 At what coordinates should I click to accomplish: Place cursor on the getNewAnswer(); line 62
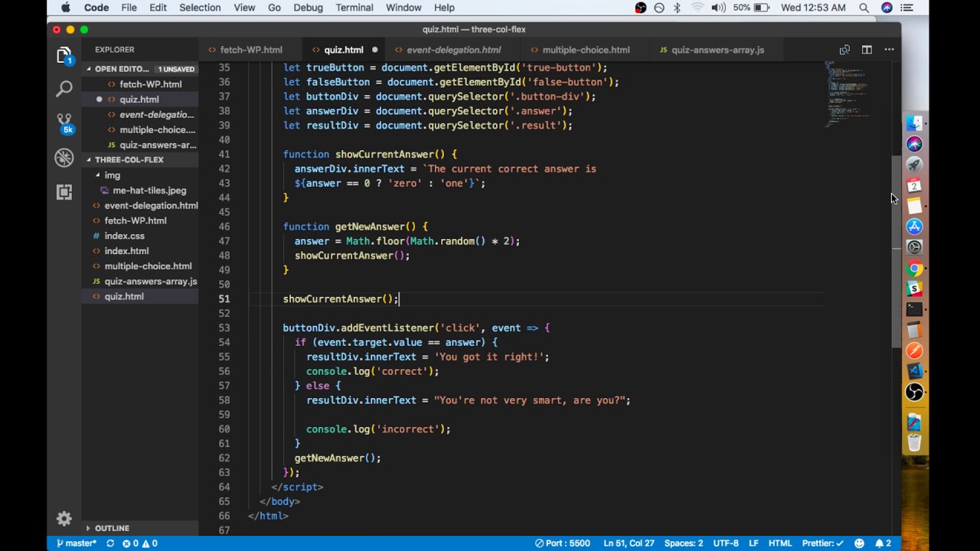pyautogui.click(x=337, y=458)
